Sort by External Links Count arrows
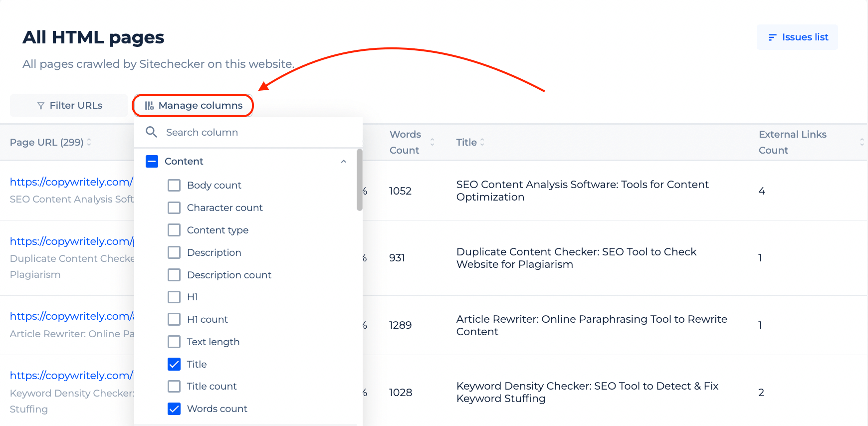This screenshot has height=426, width=868. click(x=862, y=142)
